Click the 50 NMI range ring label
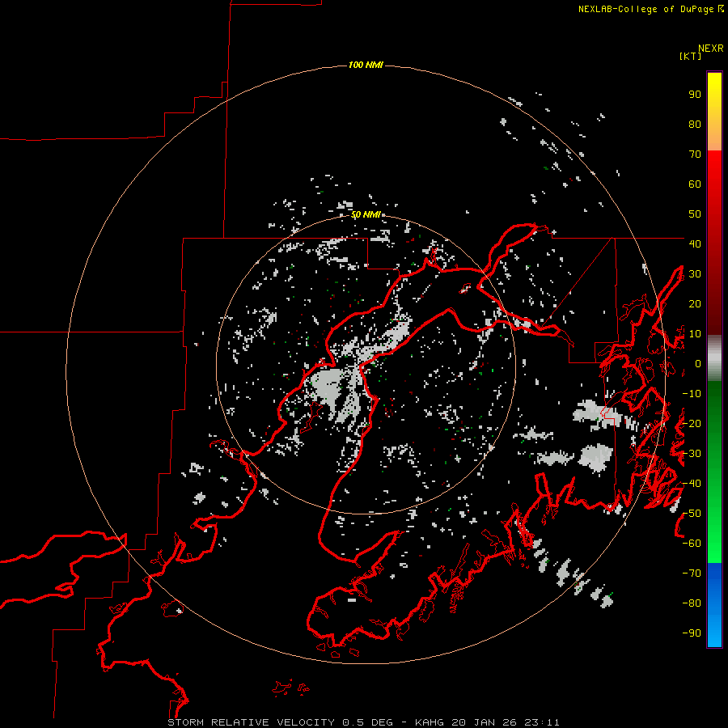 click(x=366, y=214)
